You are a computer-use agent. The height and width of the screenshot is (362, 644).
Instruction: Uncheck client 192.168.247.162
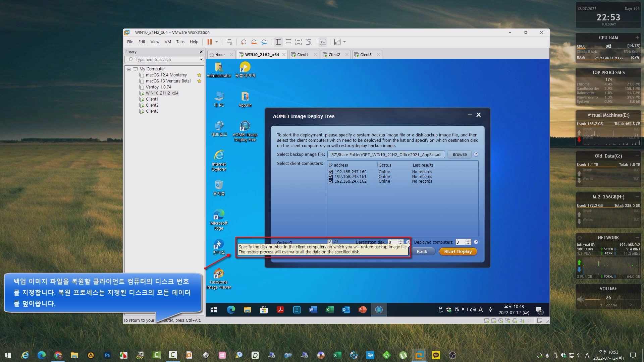click(x=331, y=181)
